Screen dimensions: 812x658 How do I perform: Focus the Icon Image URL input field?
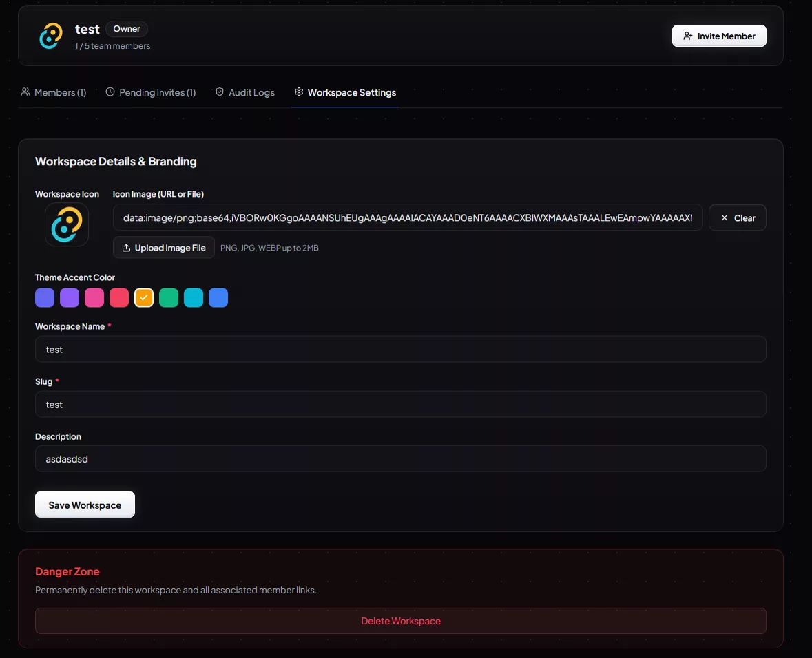point(408,218)
